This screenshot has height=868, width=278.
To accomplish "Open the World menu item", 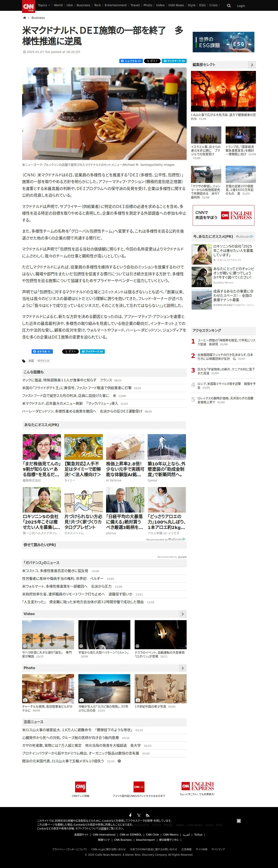I will [58, 5].
